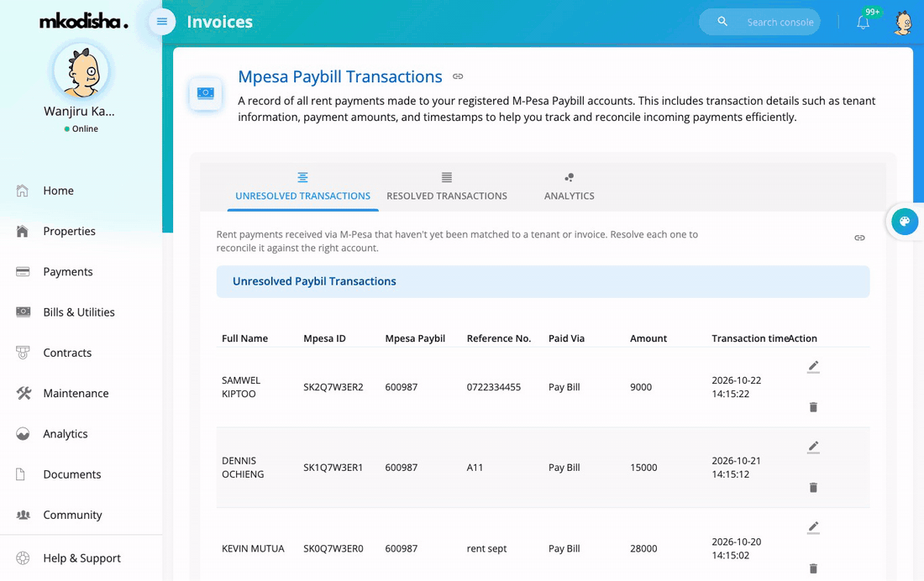Screen dimensions: 924x581
Task: Click the Unresolved Paybill Transactions banner title
Action: (x=314, y=281)
